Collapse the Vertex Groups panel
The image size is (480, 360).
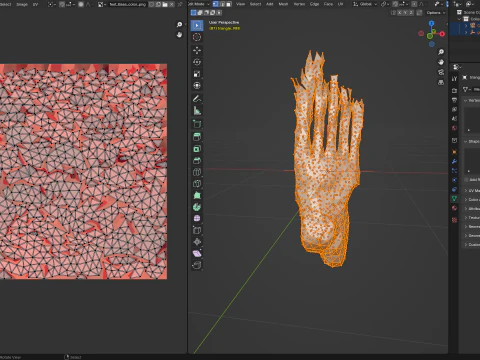tap(466, 100)
